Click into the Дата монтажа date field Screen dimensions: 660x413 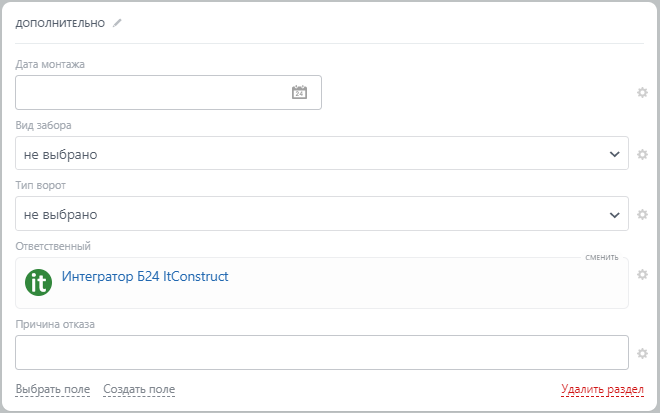pos(150,93)
